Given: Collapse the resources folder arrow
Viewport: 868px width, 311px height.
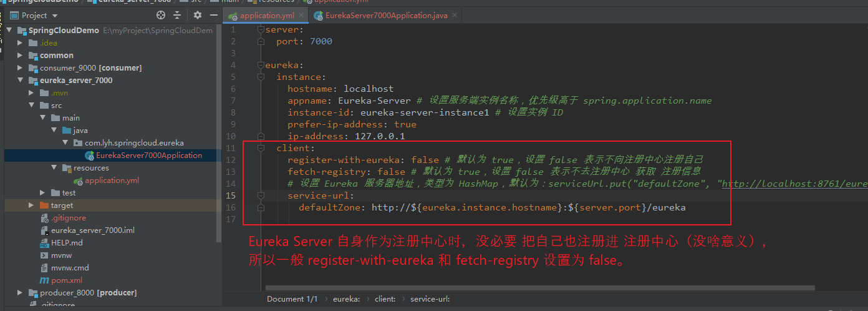Looking at the screenshot, I should [55, 168].
